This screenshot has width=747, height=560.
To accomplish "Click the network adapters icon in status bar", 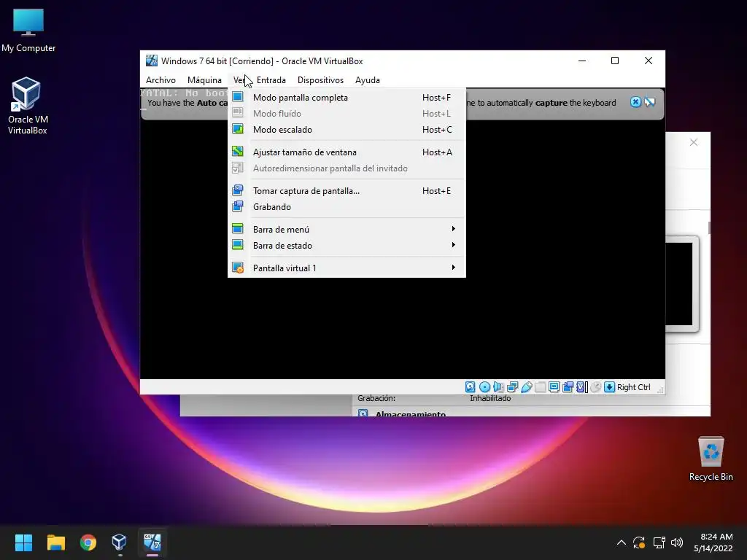I will pyautogui.click(x=513, y=387).
